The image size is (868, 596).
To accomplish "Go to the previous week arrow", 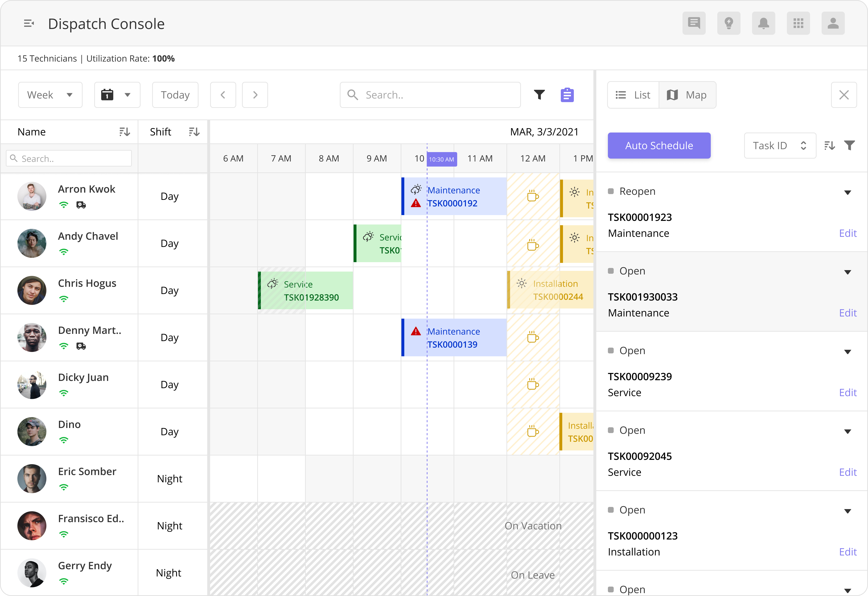I will pos(223,95).
